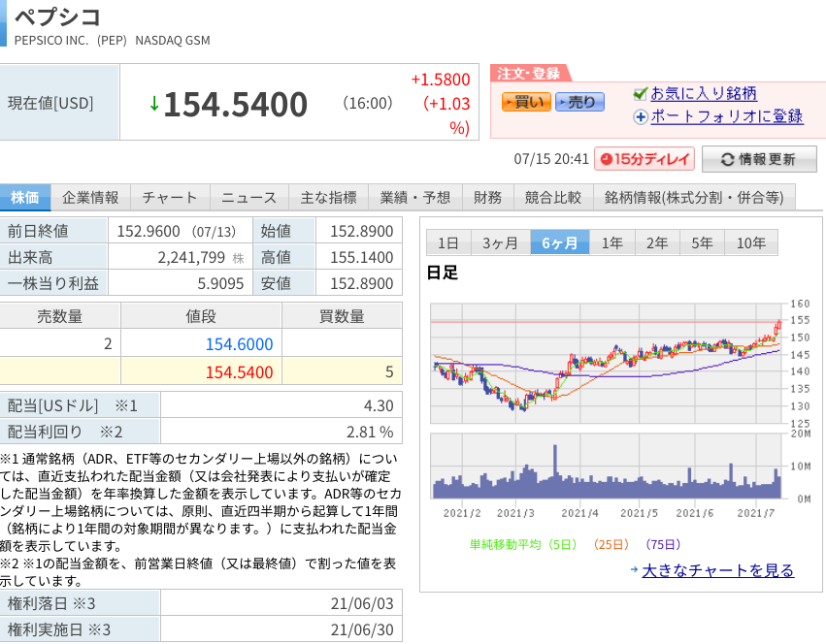The width and height of the screenshot is (826, 644).
Task: Click the arrow icon before 大きなチャートを見る
Action: click(x=634, y=569)
